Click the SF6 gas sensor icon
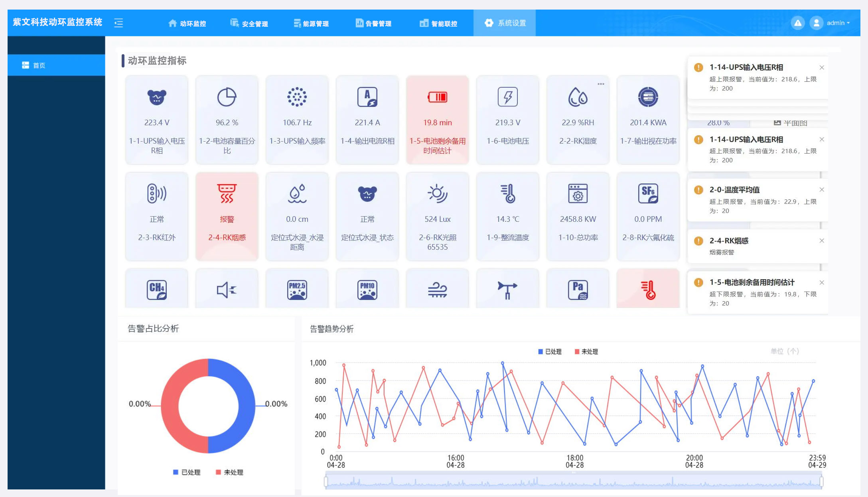This screenshot has width=868, height=497. coord(648,193)
